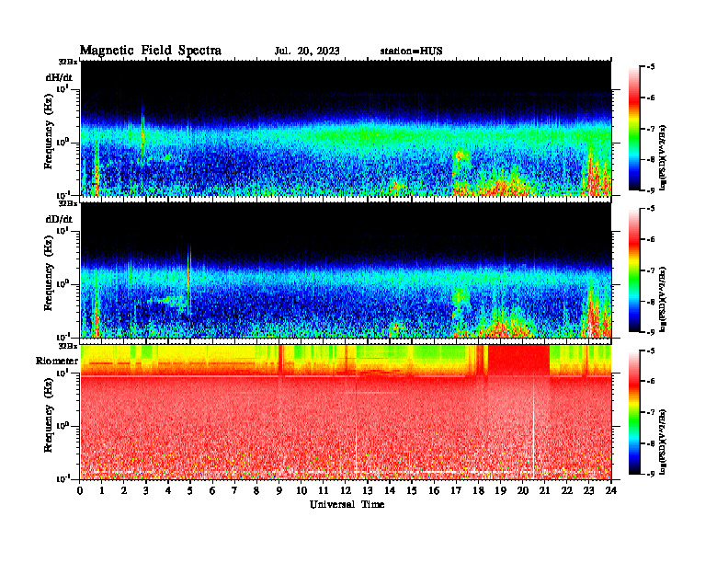Click the solid red block in the Riometer panel's top band
Screen dimensions: 728x563
click(518, 360)
